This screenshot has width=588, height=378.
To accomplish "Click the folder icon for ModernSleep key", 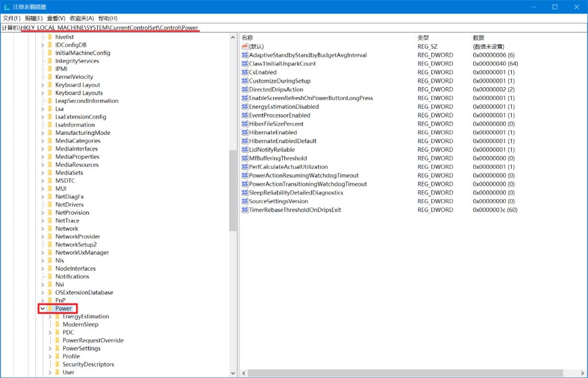I will pyautogui.click(x=57, y=325).
